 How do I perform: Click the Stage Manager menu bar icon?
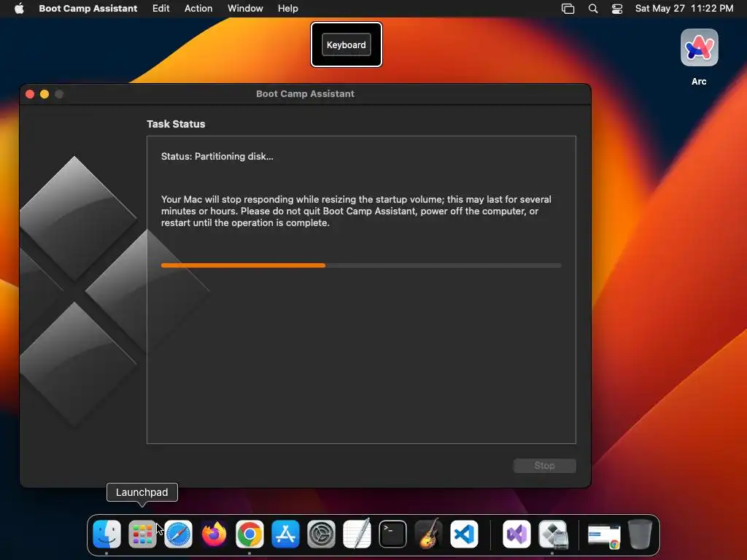pyautogui.click(x=568, y=9)
